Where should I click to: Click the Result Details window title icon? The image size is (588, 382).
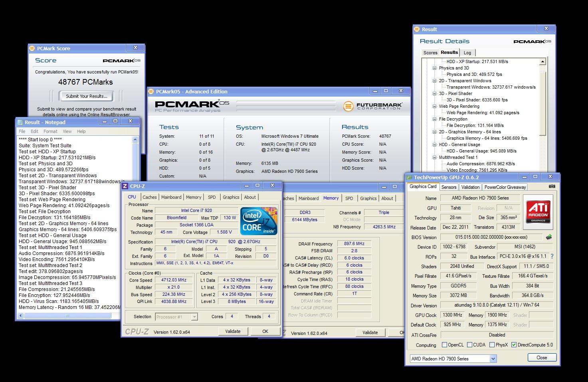(x=417, y=29)
